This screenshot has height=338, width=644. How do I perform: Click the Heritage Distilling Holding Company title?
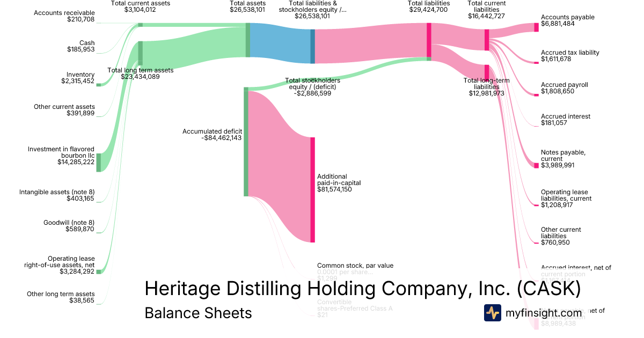(x=362, y=289)
